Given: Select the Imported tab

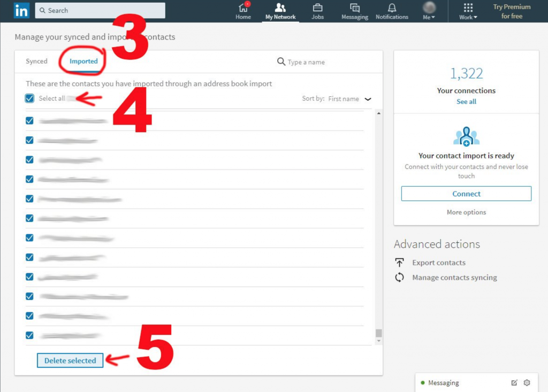Looking at the screenshot, I should [x=83, y=62].
